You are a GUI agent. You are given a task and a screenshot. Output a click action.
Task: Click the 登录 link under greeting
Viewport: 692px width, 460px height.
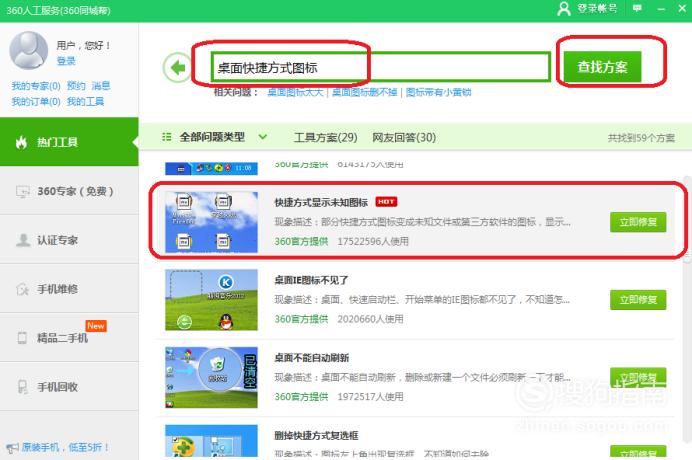tap(66, 61)
